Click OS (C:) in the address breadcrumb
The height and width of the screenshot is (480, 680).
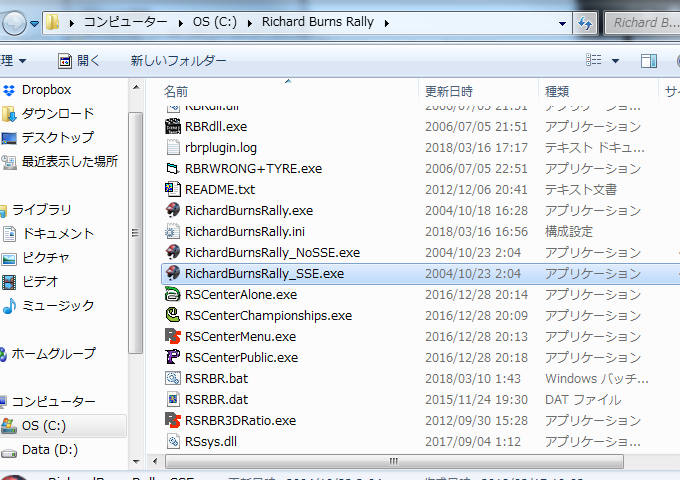[x=215, y=22]
